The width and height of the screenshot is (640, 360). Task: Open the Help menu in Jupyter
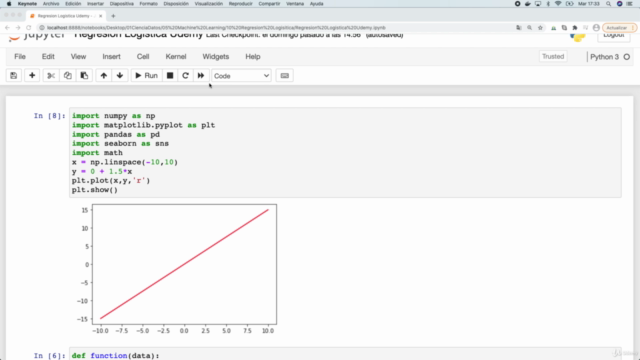tap(253, 57)
